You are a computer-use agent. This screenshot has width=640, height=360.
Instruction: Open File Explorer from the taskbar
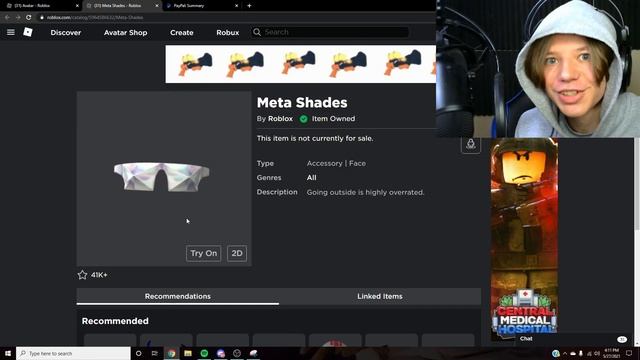tap(188, 353)
